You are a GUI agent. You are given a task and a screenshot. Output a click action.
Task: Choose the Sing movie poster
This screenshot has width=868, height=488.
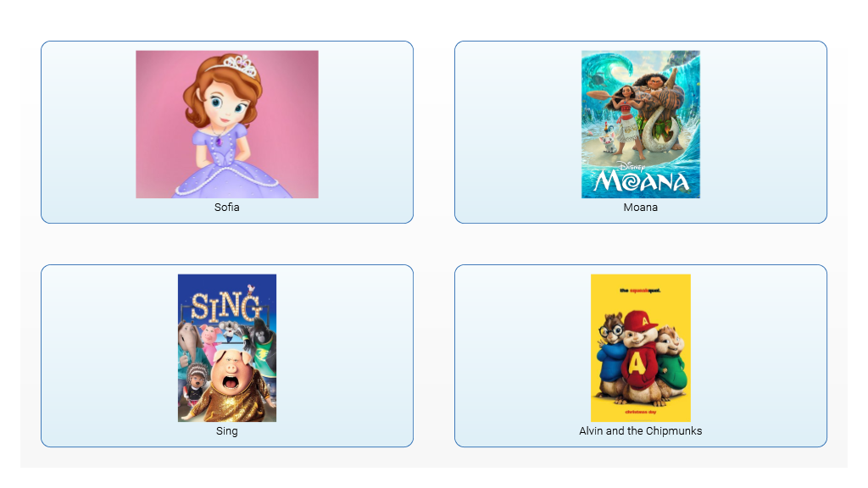coord(227,348)
